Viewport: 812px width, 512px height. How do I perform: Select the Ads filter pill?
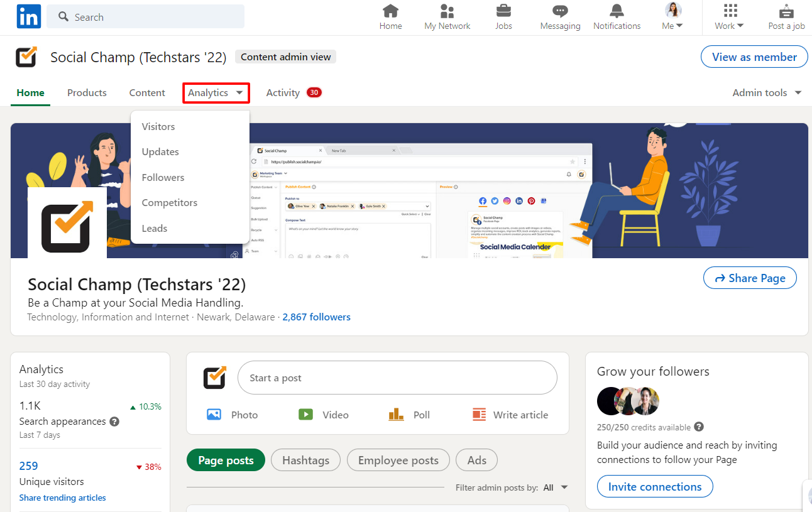pos(476,460)
